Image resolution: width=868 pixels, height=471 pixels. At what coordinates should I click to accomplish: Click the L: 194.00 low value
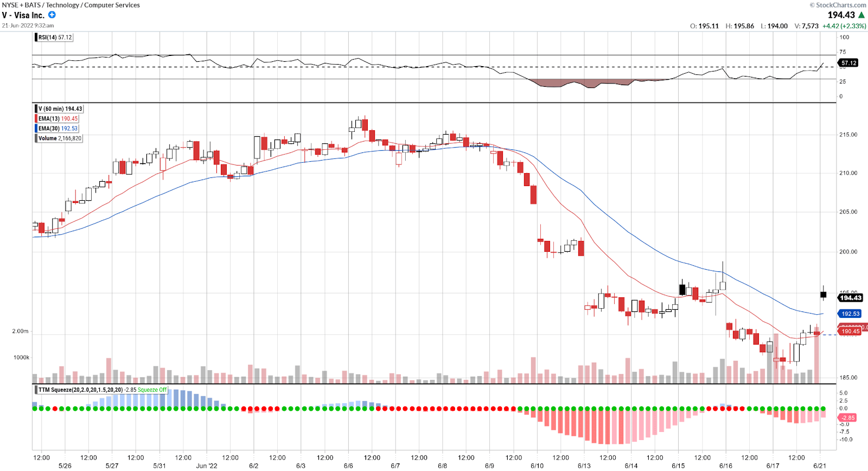pyautogui.click(x=774, y=26)
